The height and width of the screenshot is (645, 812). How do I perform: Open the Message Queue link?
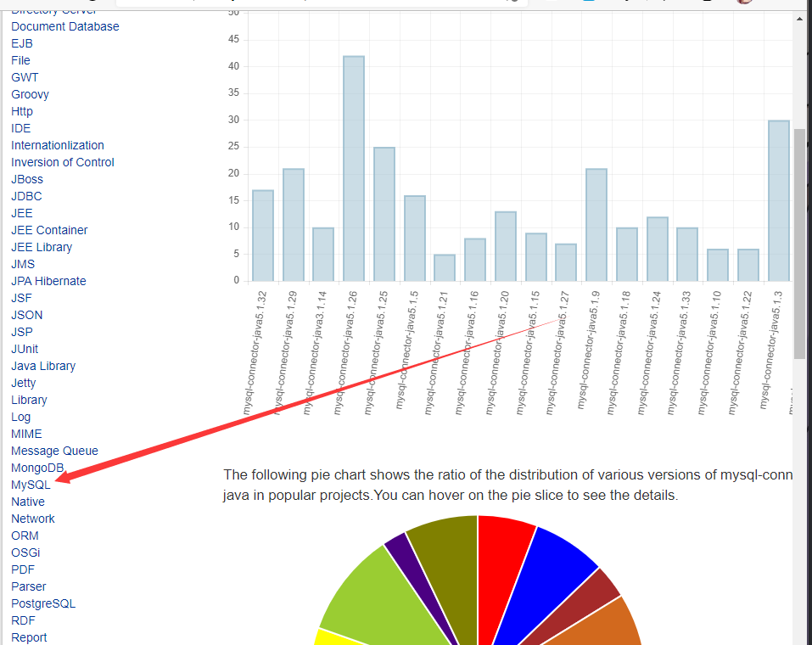pos(54,451)
